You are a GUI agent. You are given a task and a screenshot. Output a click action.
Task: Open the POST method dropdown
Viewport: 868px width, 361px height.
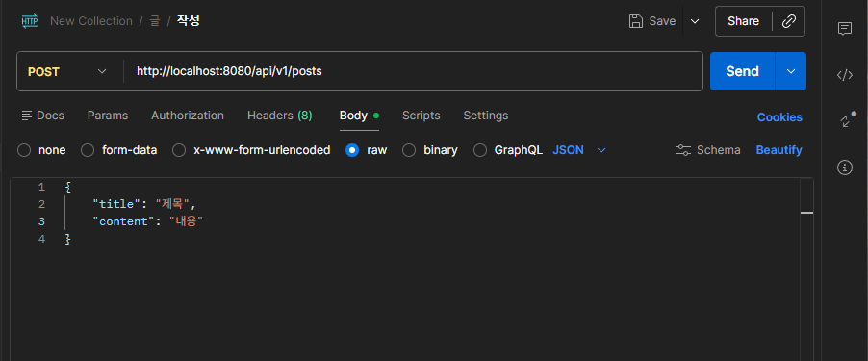click(67, 71)
